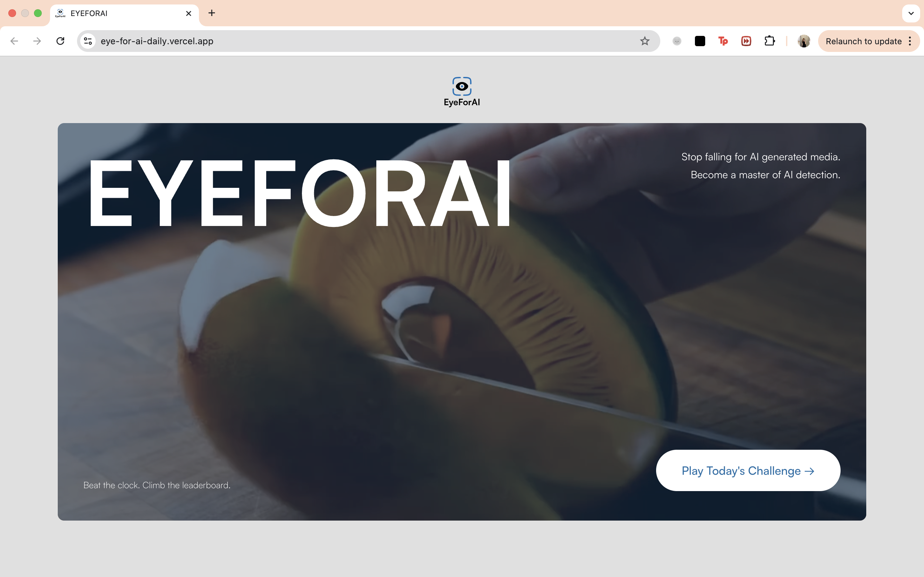Click the grey circular extension icon

[x=677, y=41]
